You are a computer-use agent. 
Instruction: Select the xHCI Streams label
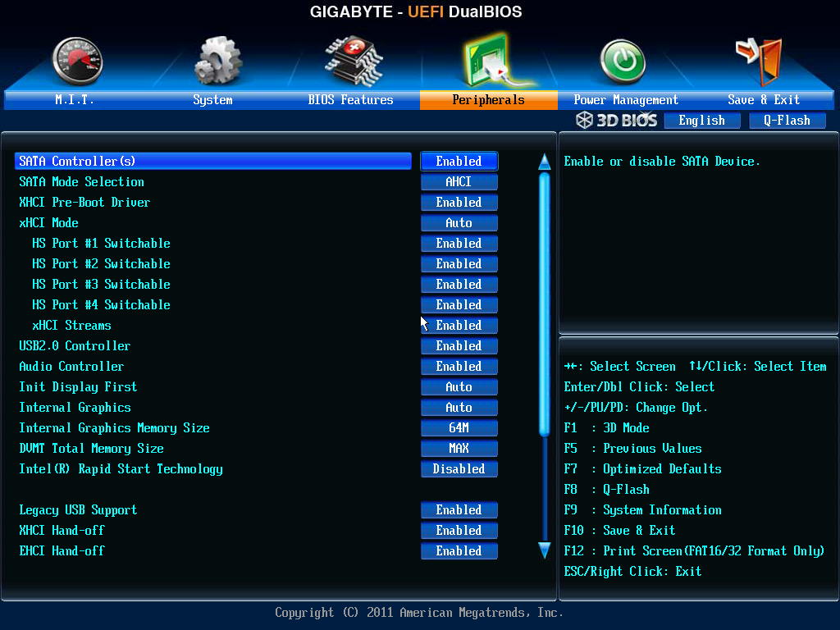pyautogui.click(x=72, y=325)
